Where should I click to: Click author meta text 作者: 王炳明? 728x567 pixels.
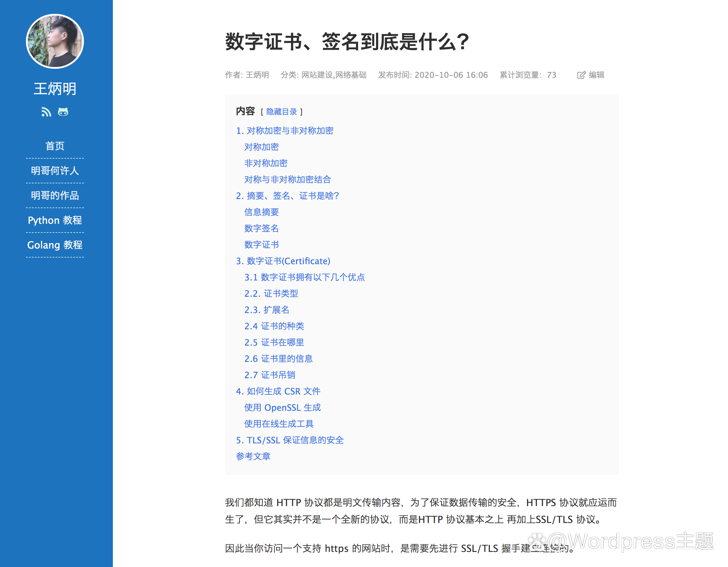pyautogui.click(x=247, y=75)
